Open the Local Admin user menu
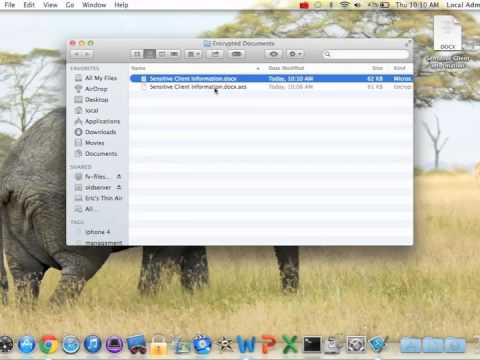Viewport: 480px width, 360px height. coord(463,5)
